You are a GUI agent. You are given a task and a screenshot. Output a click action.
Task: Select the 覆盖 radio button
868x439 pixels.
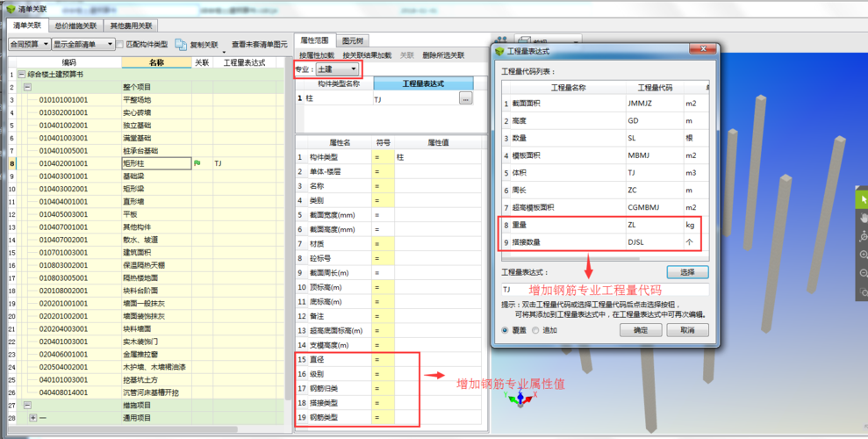click(505, 330)
